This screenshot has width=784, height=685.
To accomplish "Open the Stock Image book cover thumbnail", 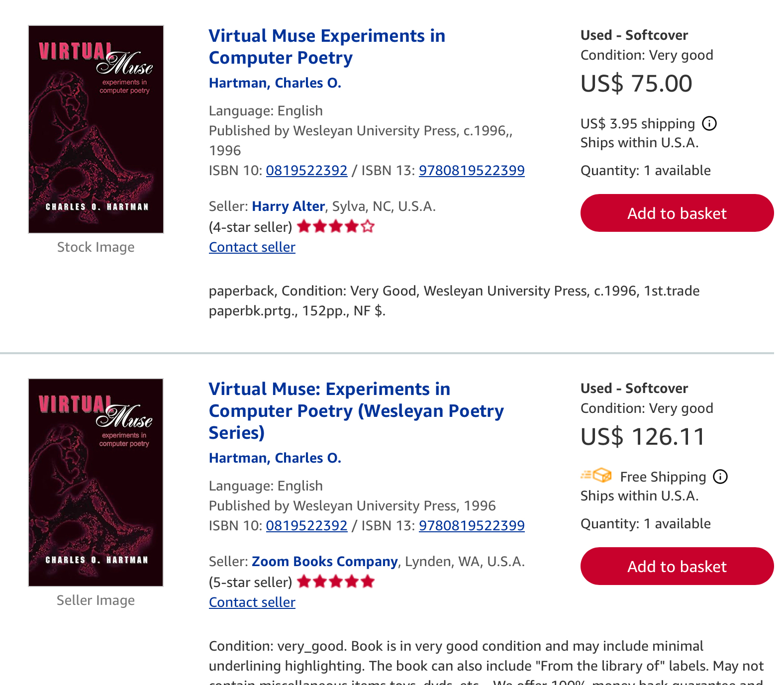I will [x=96, y=129].
